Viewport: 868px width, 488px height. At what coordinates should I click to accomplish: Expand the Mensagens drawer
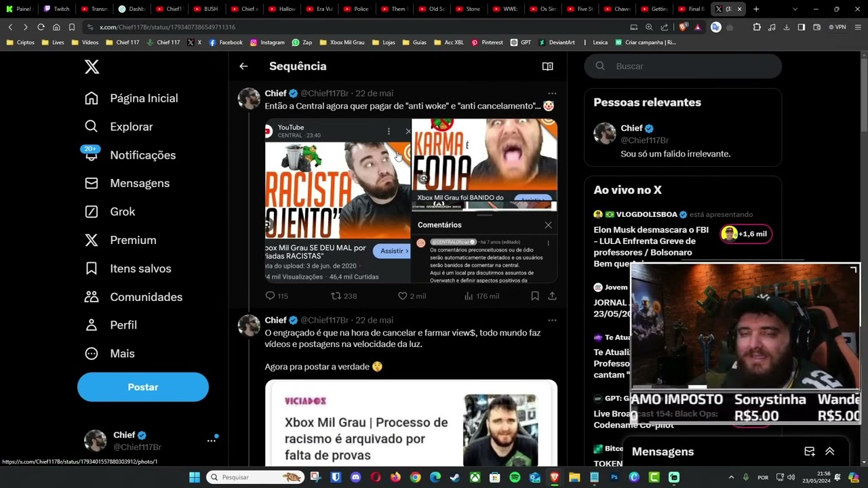point(829,451)
